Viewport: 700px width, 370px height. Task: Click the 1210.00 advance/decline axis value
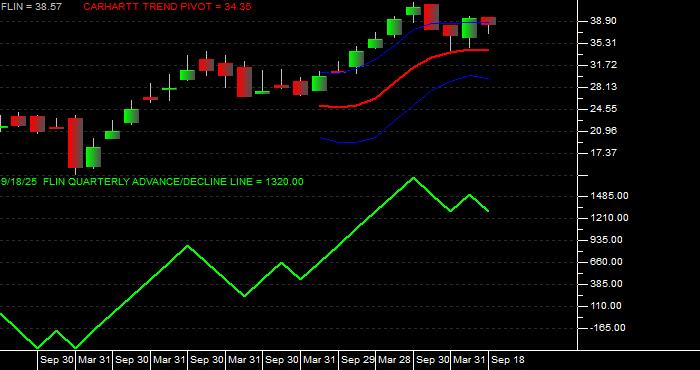[608, 218]
